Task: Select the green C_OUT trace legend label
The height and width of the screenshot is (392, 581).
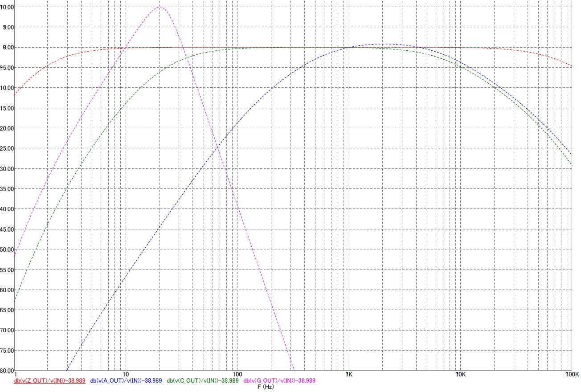Action: [x=202, y=381]
